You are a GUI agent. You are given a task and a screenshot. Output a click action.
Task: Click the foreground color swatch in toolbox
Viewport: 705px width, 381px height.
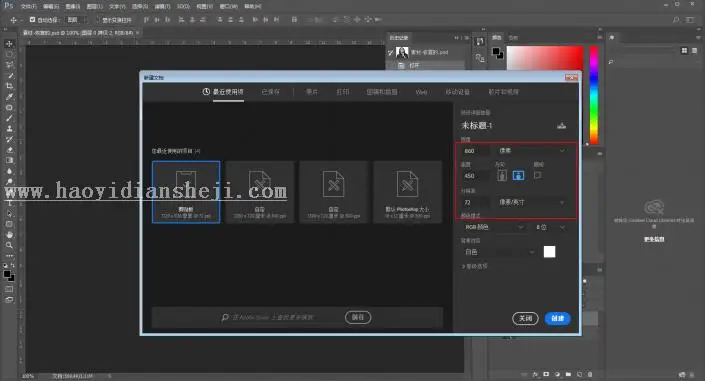click(7, 274)
